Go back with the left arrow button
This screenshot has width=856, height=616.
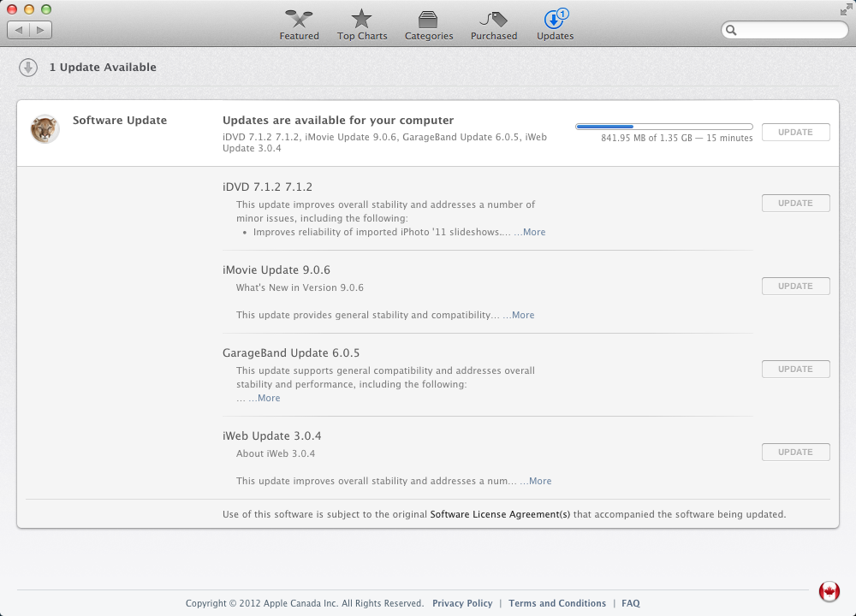pyautogui.click(x=19, y=30)
